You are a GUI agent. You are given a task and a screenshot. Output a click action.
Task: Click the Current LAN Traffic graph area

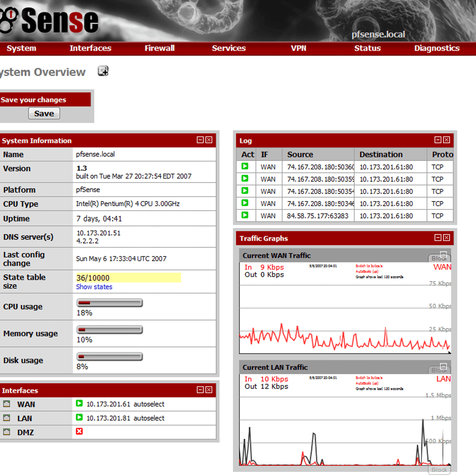pos(345,420)
